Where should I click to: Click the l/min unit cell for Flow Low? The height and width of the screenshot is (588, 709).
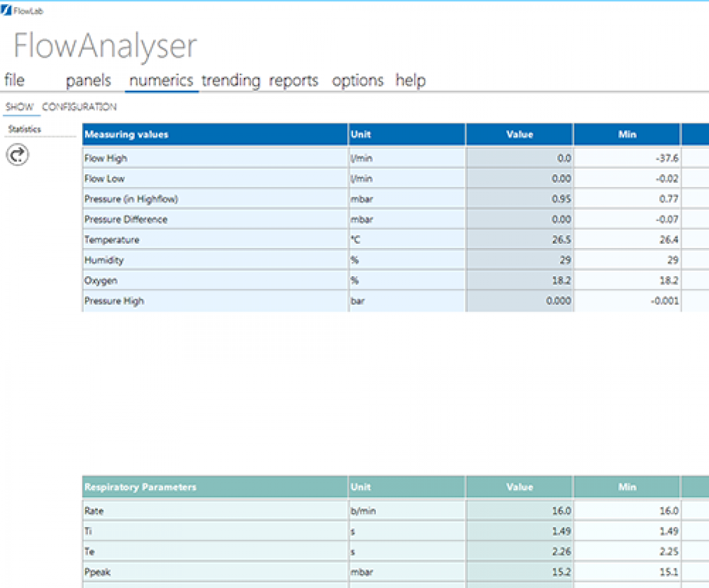point(407,179)
